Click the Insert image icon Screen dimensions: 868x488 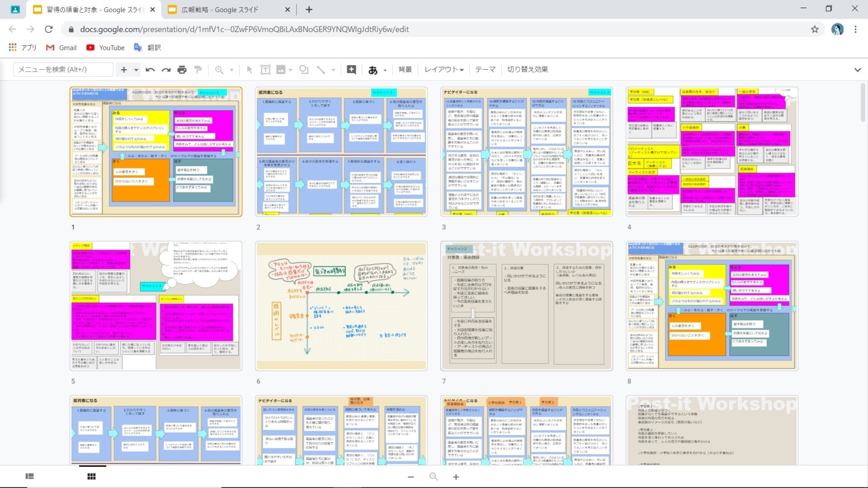(280, 70)
